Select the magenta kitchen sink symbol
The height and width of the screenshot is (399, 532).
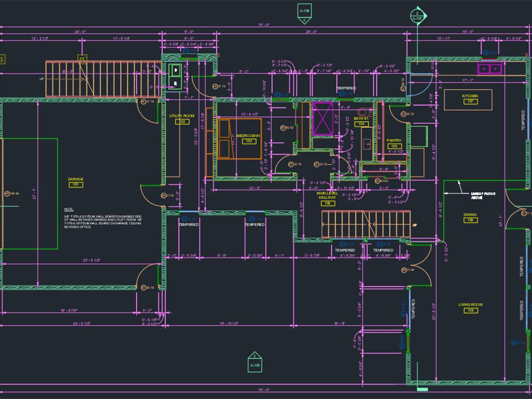pyautogui.click(x=489, y=69)
